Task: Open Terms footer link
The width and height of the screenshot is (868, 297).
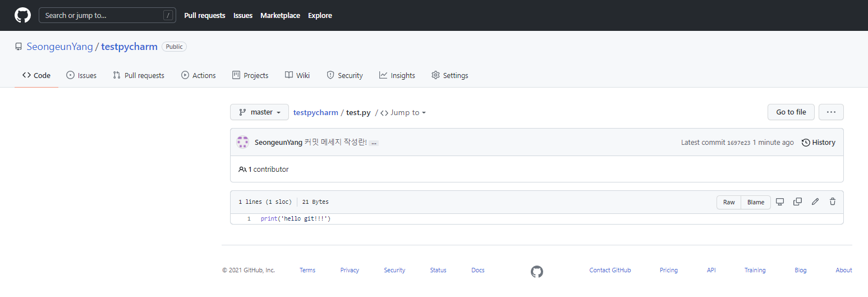Action: click(307, 270)
